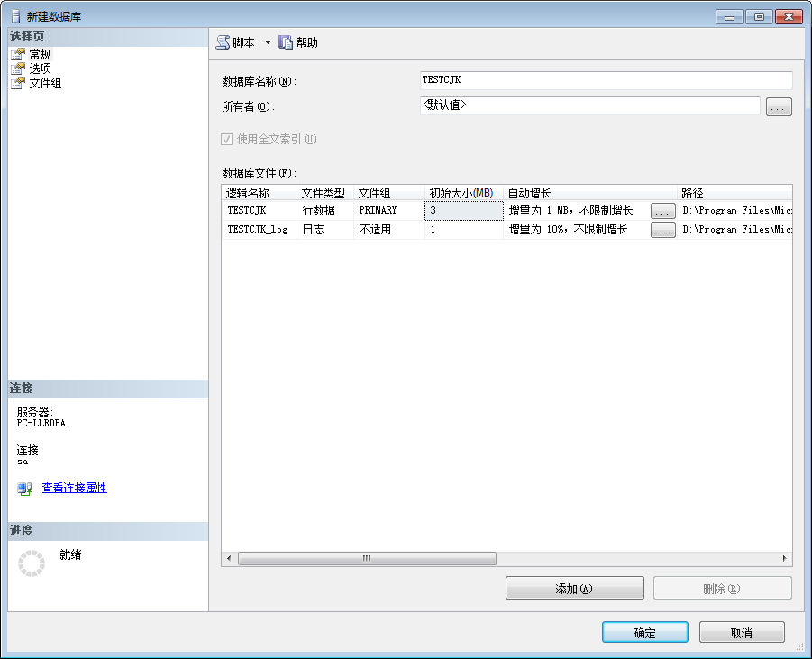Image resolution: width=812 pixels, height=659 pixels.
Task: Select the 常规 page icon
Action: [x=18, y=54]
